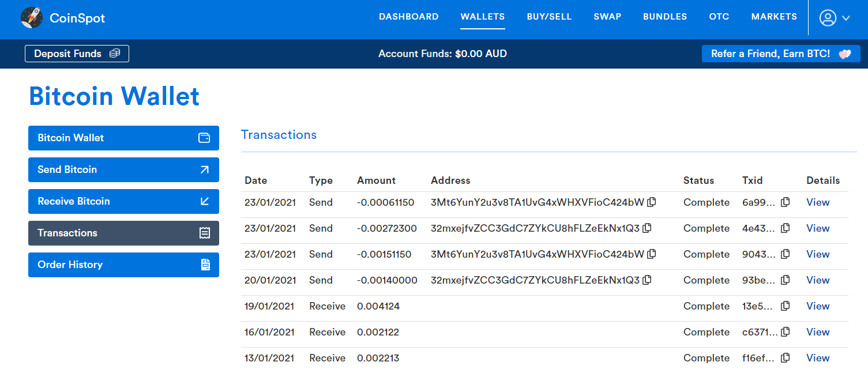Copy the address for the -0.00140000 send
Screen dimensions: 868x377
pyautogui.click(x=647, y=280)
